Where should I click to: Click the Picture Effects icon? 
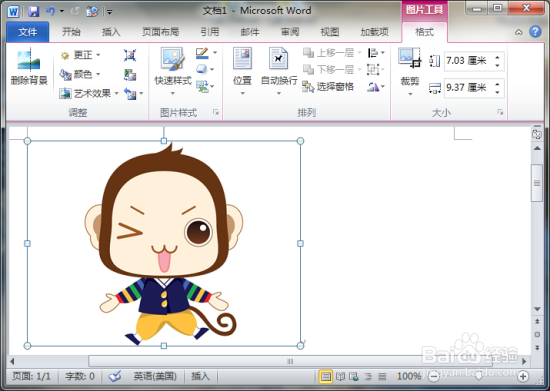(x=202, y=69)
